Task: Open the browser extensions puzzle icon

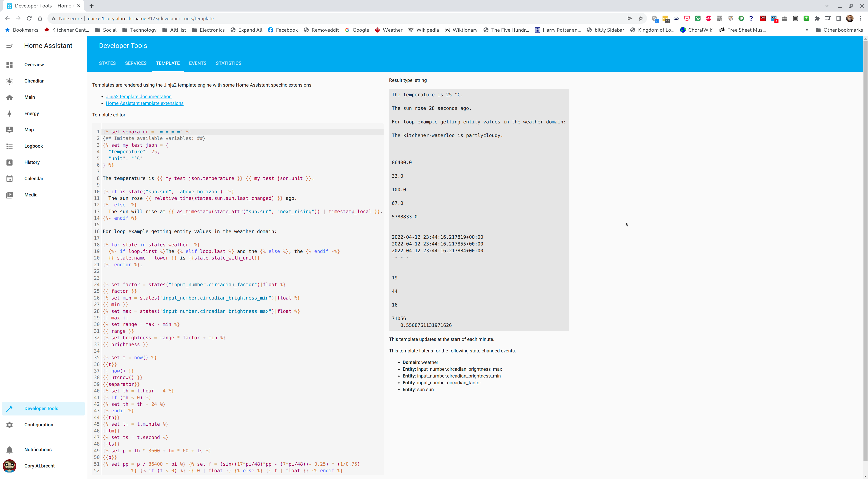Action: coord(817,19)
